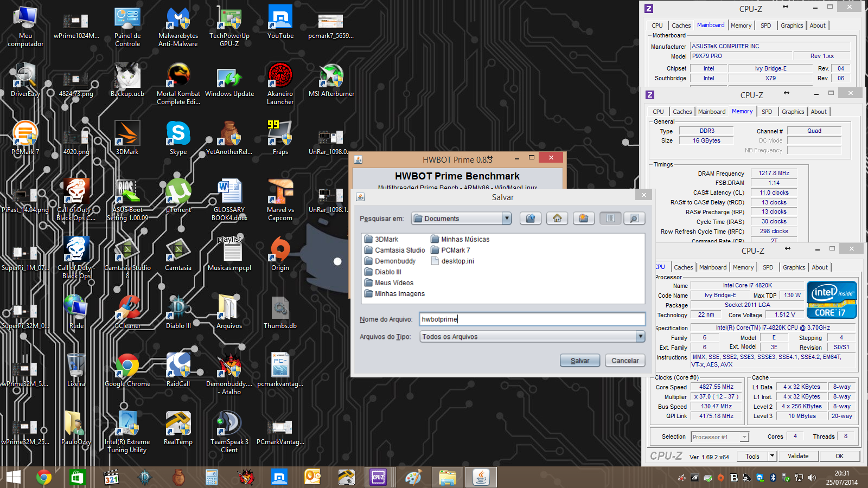868x488 pixels.
Task: Open uTorrent desktop icon
Action: pos(178,196)
